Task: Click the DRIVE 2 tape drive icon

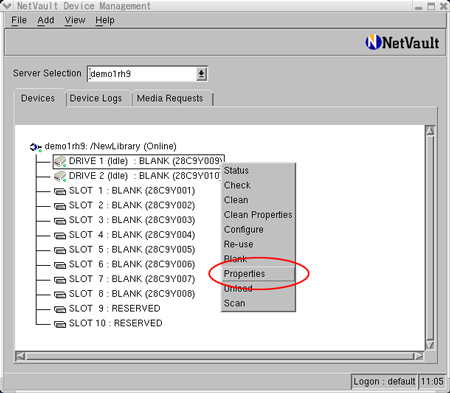Action: tap(60, 176)
